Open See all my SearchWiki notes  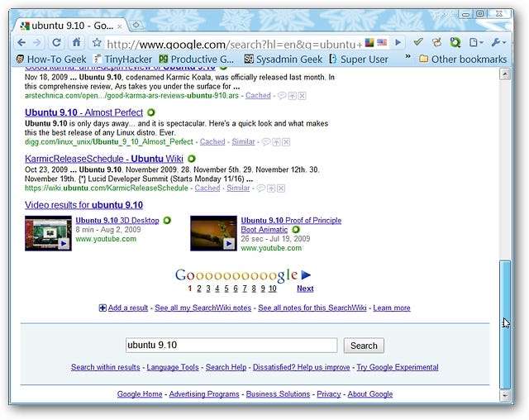click(203, 308)
